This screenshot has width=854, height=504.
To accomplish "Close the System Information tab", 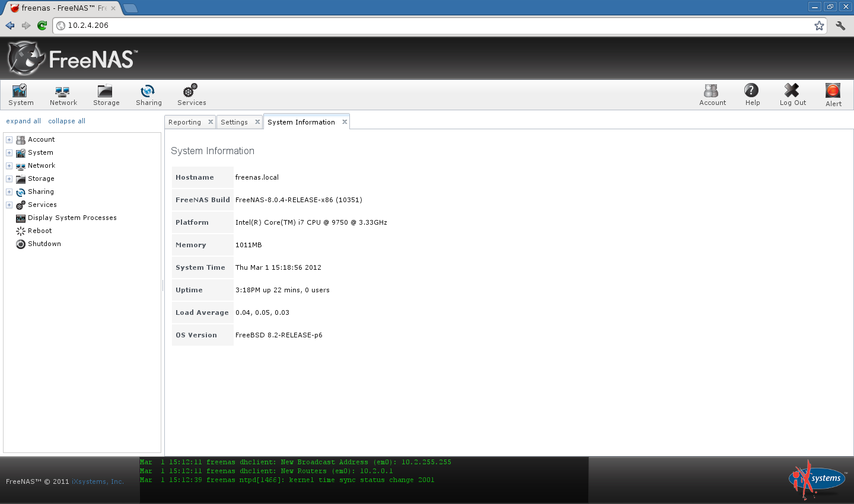I will click(345, 122).
